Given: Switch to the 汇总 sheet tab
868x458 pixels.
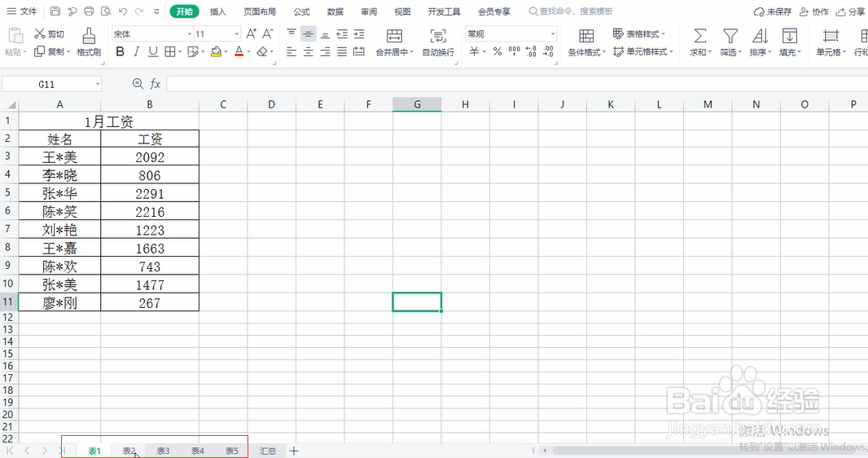Looking at the screenshot, I should point(268,451).
